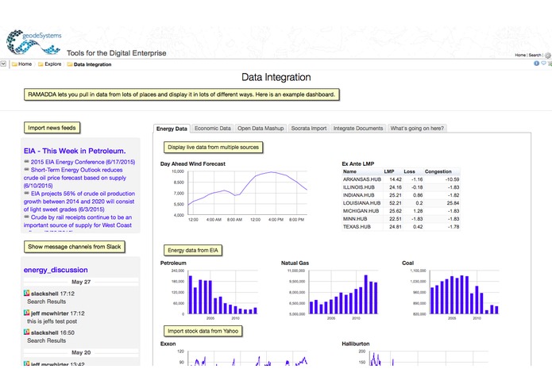
Task: Click link icon beside 2015 EIA Energy Conference
Action: (26, 161)
